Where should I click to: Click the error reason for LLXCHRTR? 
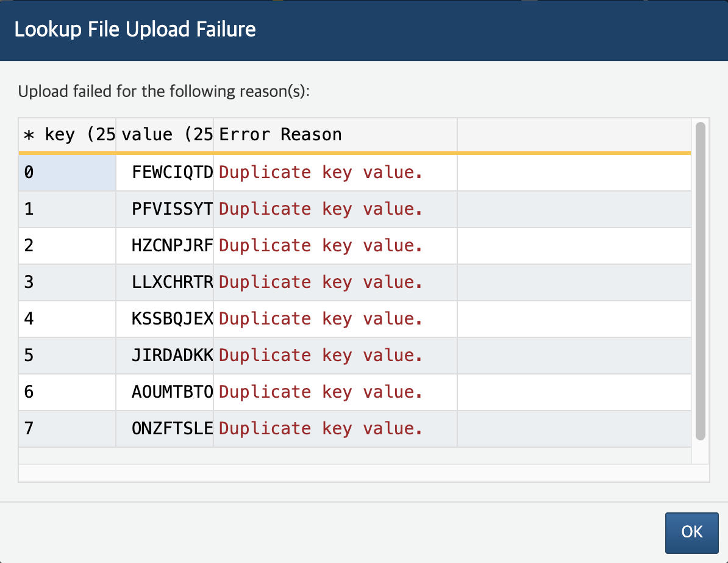(335, 282)
